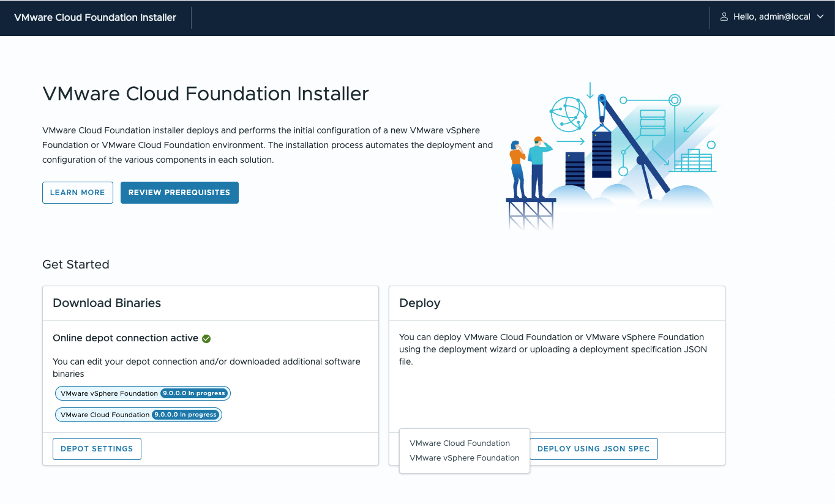Open REVIEW PREREQUISITES

(x=179, y=193)
